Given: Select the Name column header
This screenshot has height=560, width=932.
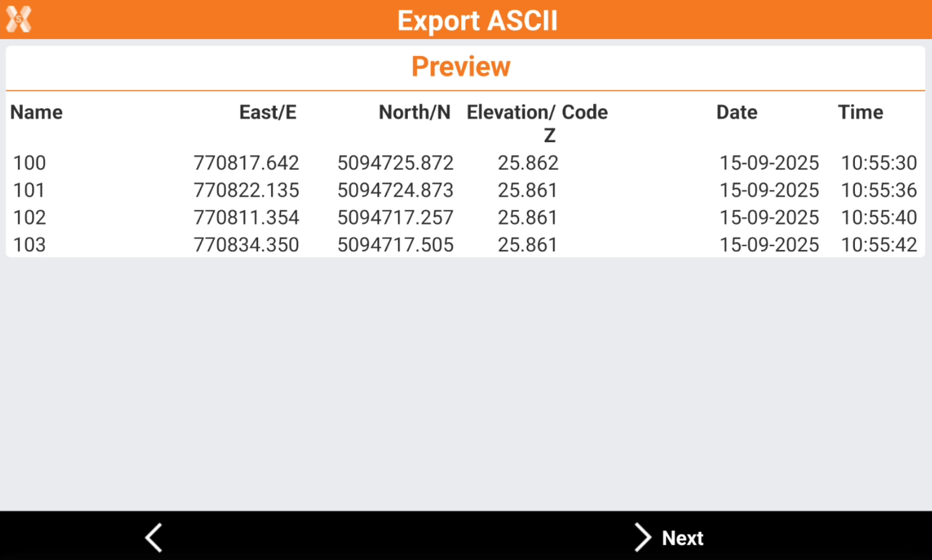Looking at the screenshot, I should 36,112.
